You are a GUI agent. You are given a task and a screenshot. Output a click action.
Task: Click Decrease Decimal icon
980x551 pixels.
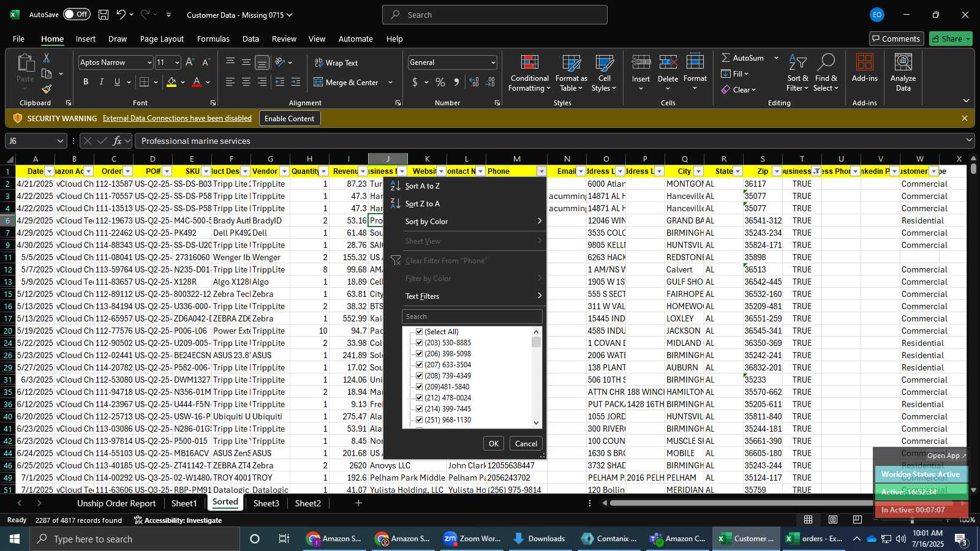(491, 82)
